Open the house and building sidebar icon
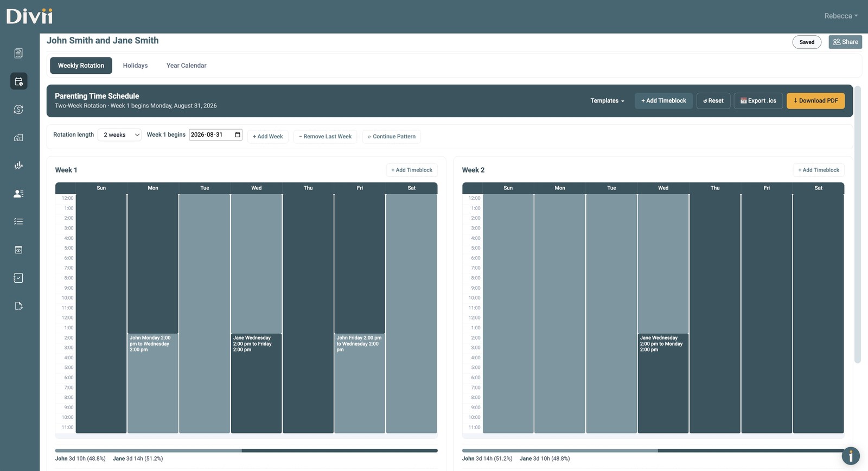Screen dimensions: 868x471 tap(18, 138)
